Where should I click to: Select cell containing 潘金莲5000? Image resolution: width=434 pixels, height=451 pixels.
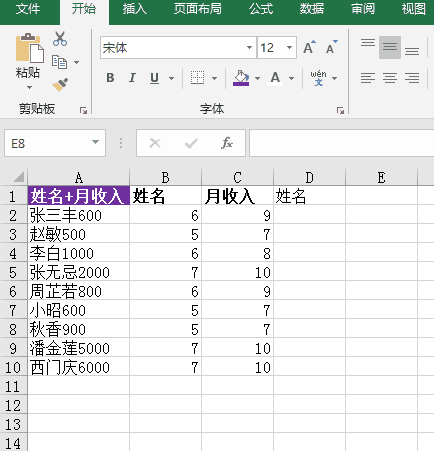coord(79,348)
